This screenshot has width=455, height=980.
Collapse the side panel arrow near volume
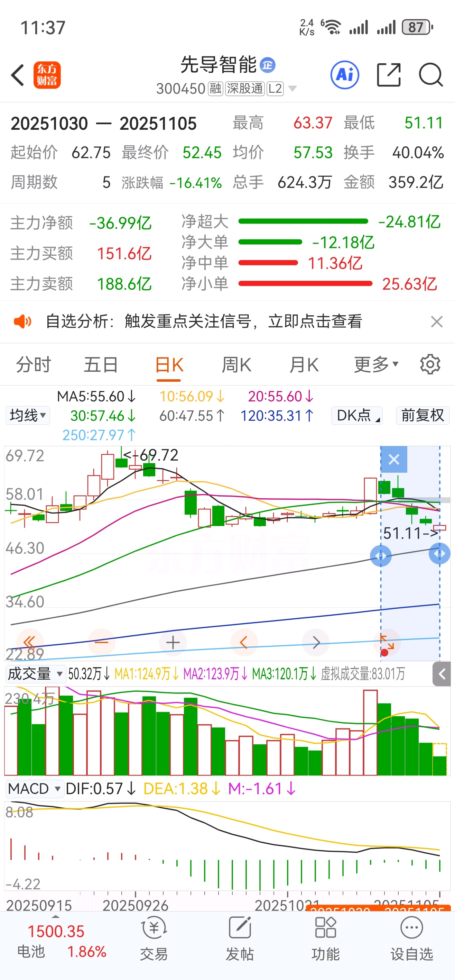point(442,674)
